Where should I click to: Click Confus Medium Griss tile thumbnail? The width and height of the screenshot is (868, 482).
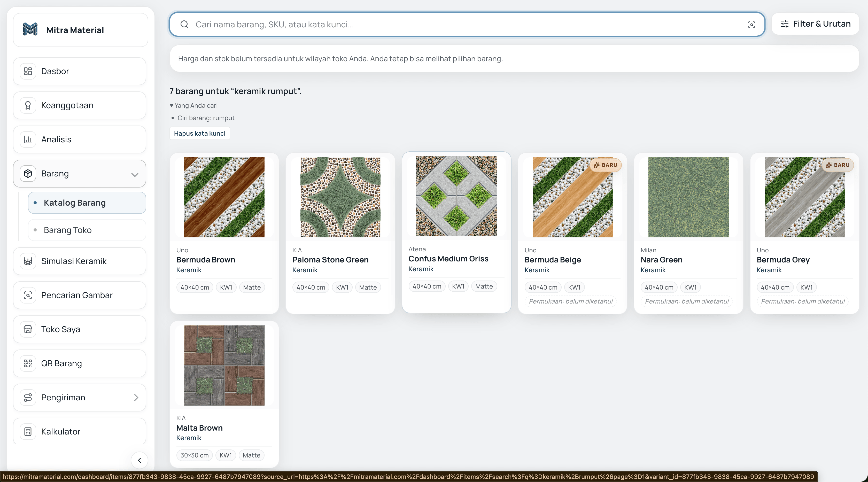tap(456, 196)
